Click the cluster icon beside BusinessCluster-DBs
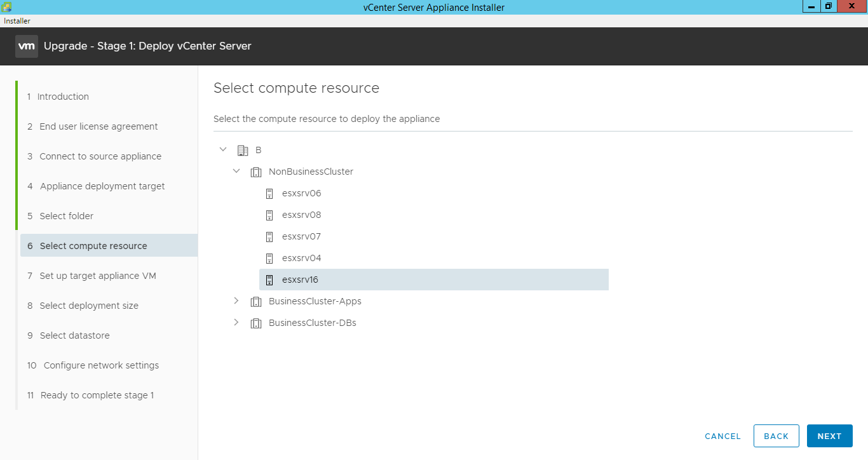Screen dimensions: 868x460 pos(256,322)
